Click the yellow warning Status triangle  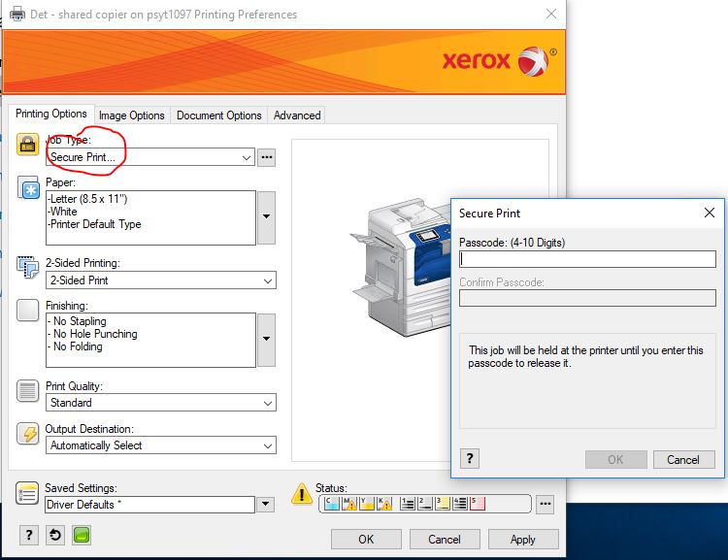tap(301, 494)
